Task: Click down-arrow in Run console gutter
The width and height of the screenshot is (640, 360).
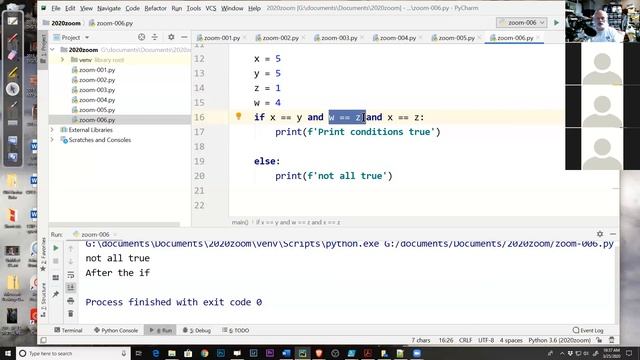Action: pyautogui.click(x=71, y=261)
